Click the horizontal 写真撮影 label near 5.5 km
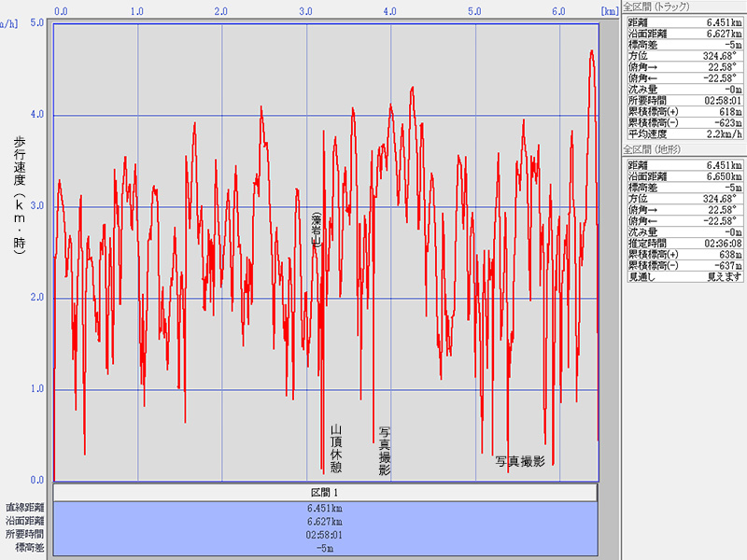The width and height of the screenshot is (747, 560). (519, 461)
